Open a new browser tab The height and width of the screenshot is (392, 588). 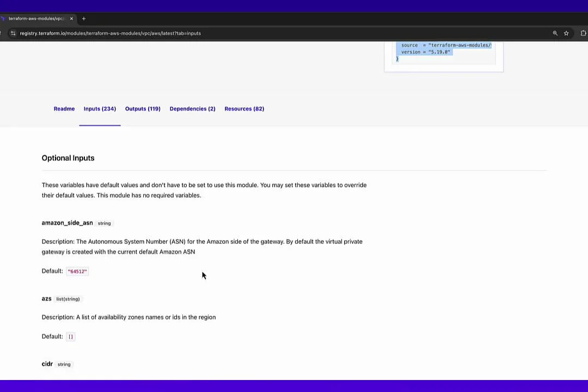click(84, 19)
